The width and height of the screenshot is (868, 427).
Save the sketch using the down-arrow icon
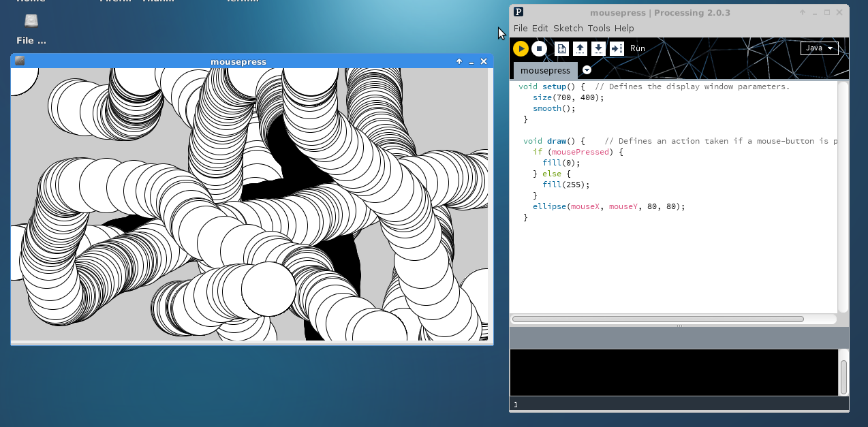click(598, 48)
